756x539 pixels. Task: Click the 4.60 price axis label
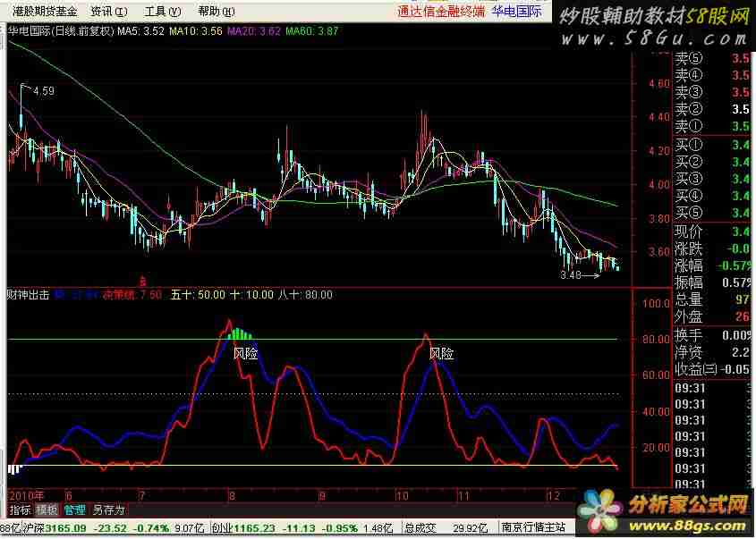[x=659, y=84]
